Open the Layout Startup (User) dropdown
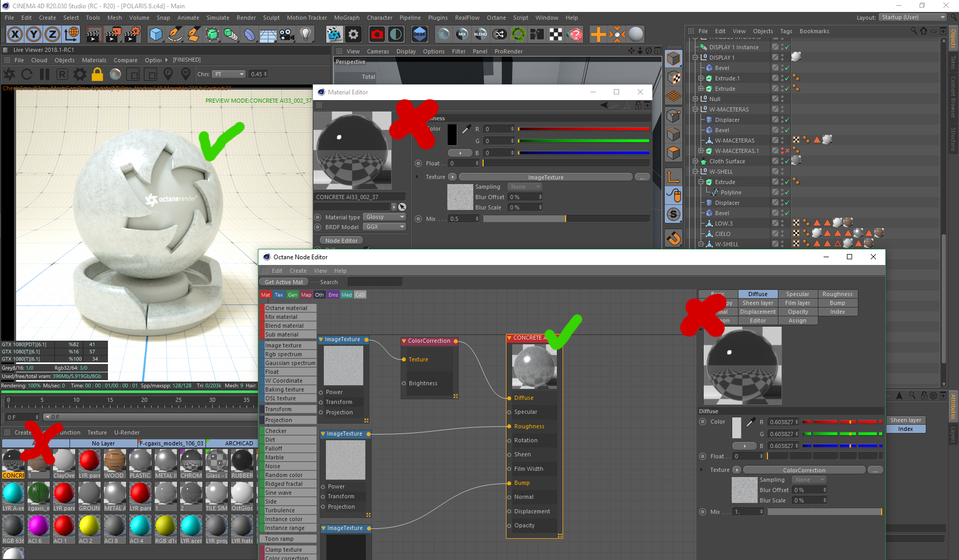The height and width of the screenshot is (560, 959). [x=913, y=17]
